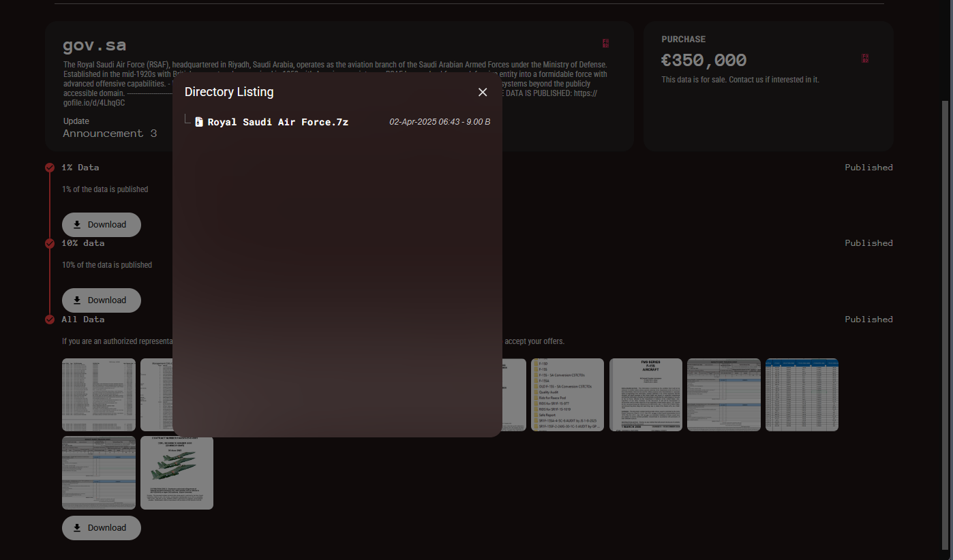This screenshot has height=560, width=953.
Task: Click the Download button in the All Data section
Action: click(101, 527)
